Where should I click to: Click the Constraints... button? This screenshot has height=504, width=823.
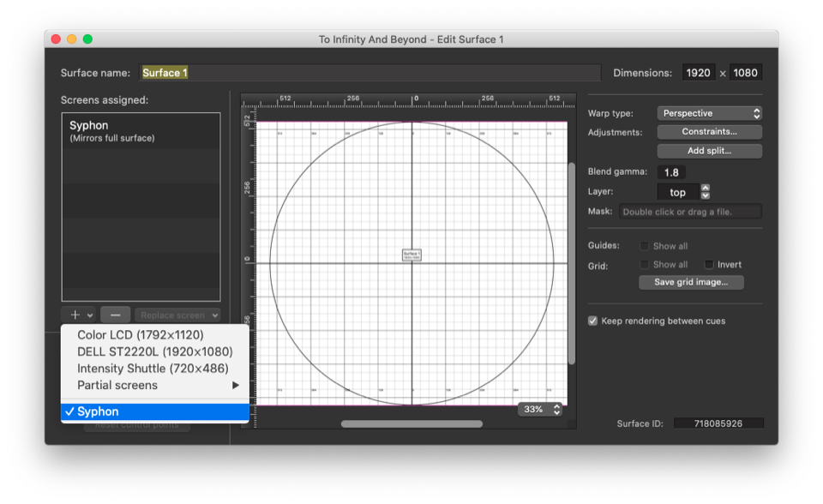click(x=709, y=132)
